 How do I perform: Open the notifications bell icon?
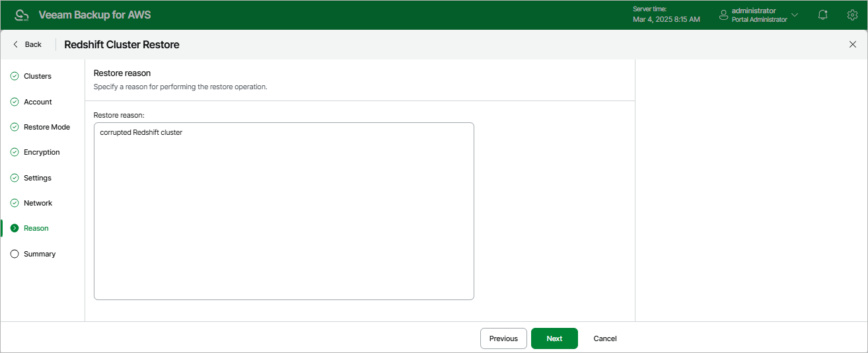pos(823,15)
